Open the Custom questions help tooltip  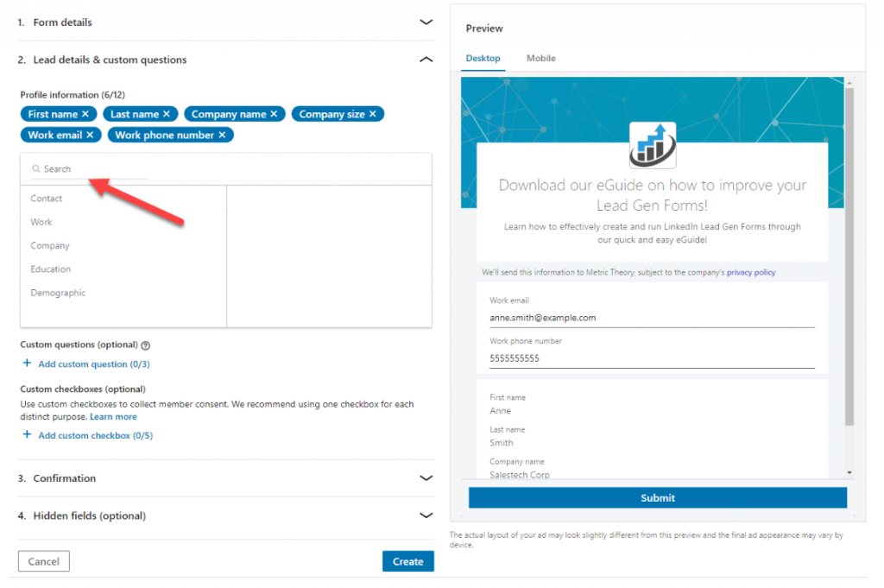click(x=144, y=345)
